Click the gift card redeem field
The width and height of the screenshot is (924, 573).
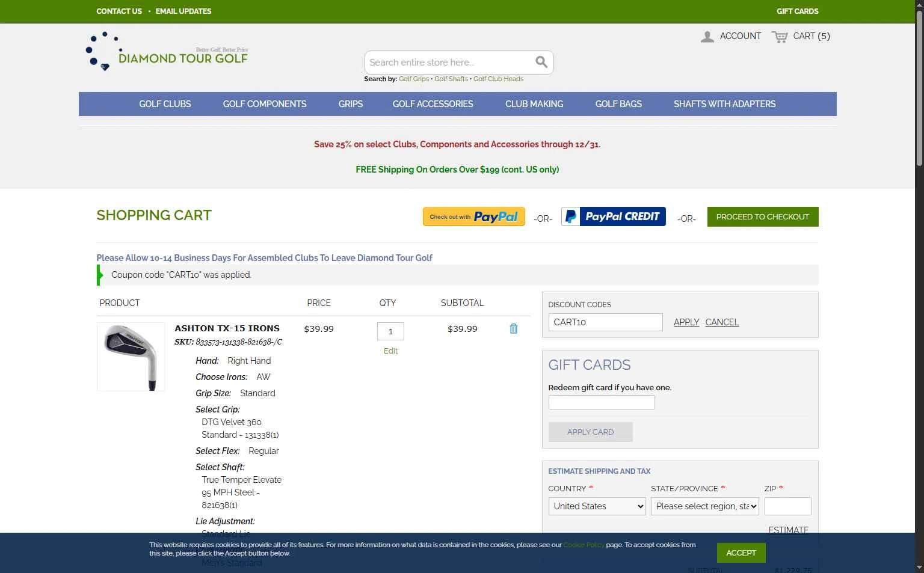tap(602, 402)
